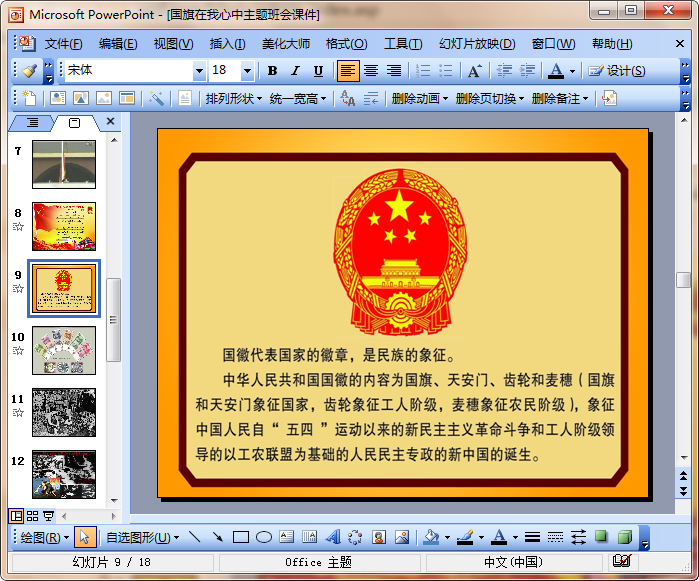The width and height of the screenshot is (699, 581).
Task: Insert picture from file in drawing toolbar
Action: (402, 537)
